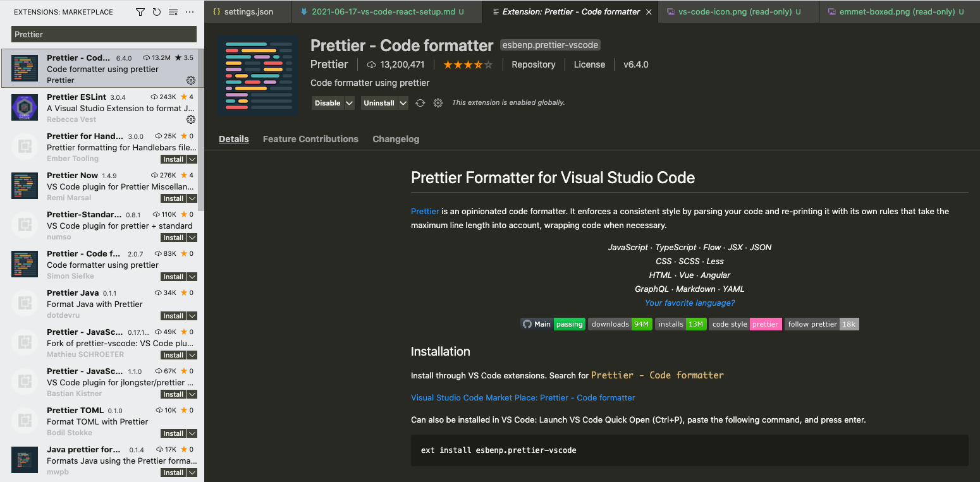Image resolution: width=980 pixels, height=482 pixels.
Task: Click the 13,200,471 install count
Action: (396, 64)
